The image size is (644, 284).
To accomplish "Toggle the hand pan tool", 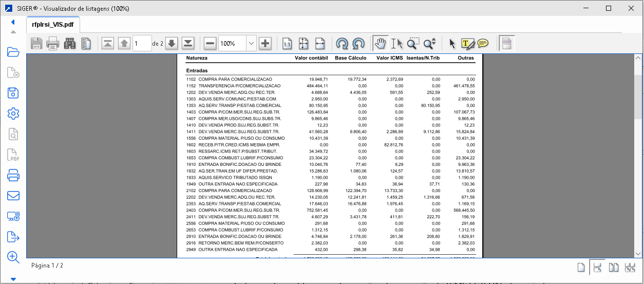I will 380,44.
